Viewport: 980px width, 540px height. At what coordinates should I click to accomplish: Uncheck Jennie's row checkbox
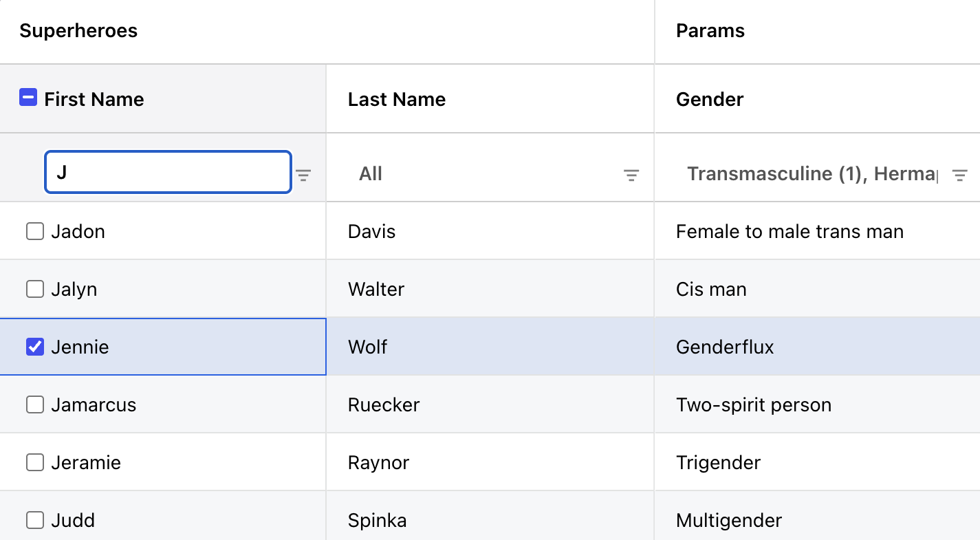click(x=35, y=347)
